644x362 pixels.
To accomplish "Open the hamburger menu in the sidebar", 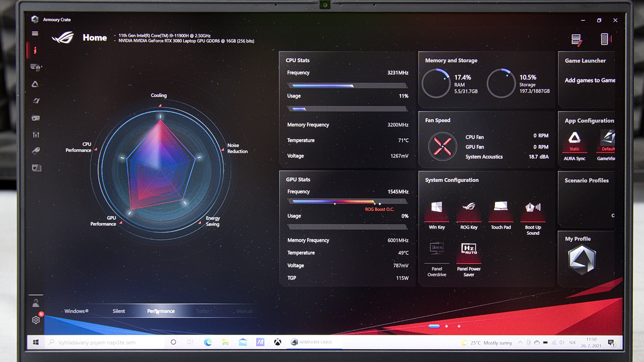I will tap(35, 34).
